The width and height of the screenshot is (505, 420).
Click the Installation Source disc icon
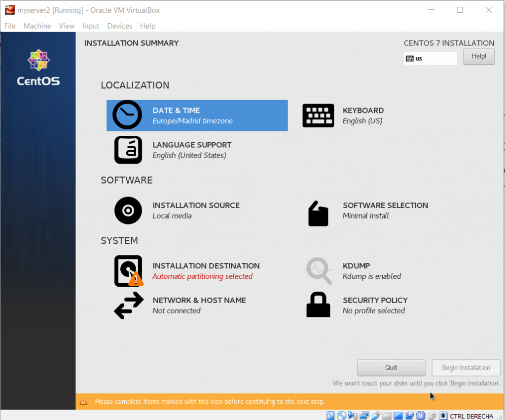click(x=128, y=210)
